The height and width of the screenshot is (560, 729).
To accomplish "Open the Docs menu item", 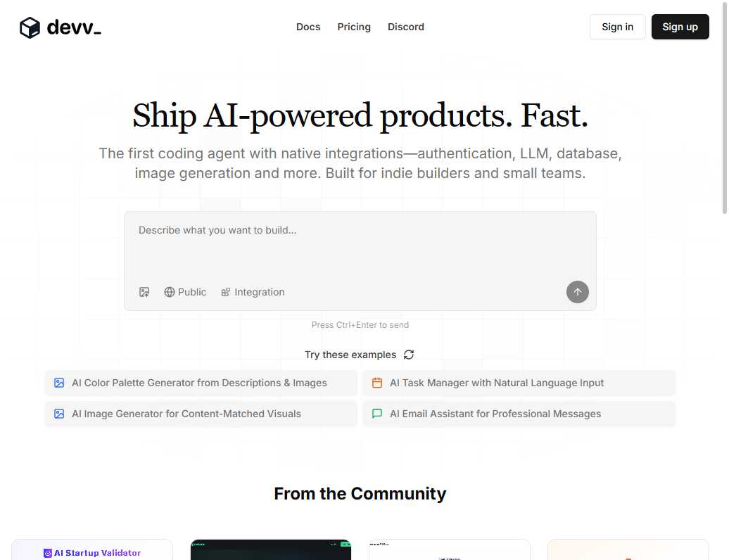I will [x=308, y=27].
